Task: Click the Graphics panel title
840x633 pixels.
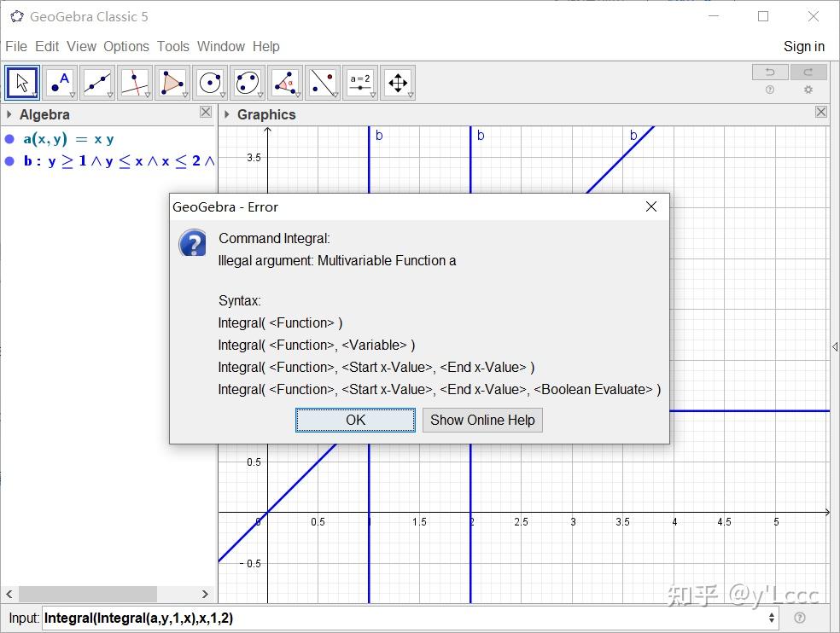Action: click(x=266, y=114)
